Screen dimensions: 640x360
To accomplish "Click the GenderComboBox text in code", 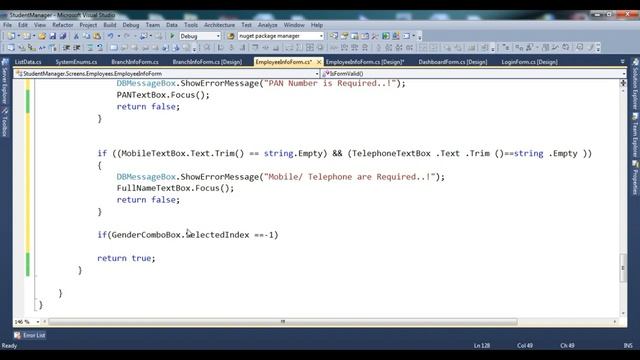I will (x=146, y=235).
